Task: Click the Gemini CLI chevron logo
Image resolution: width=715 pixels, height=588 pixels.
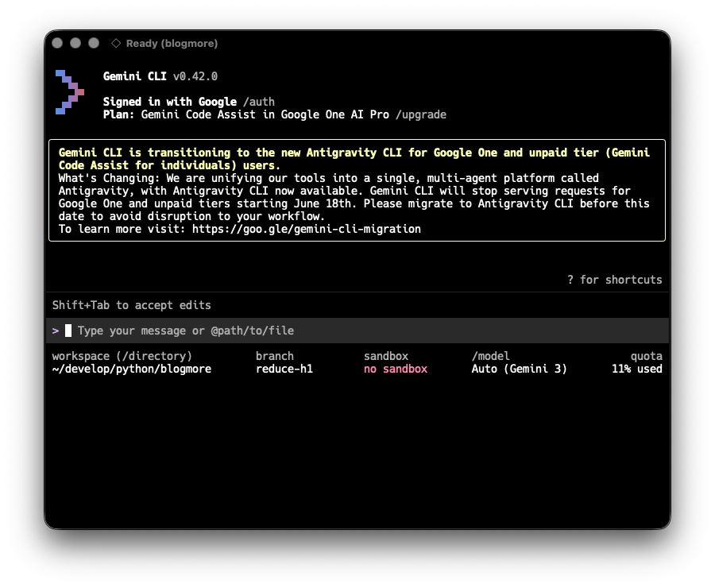Action: point(70,92)
